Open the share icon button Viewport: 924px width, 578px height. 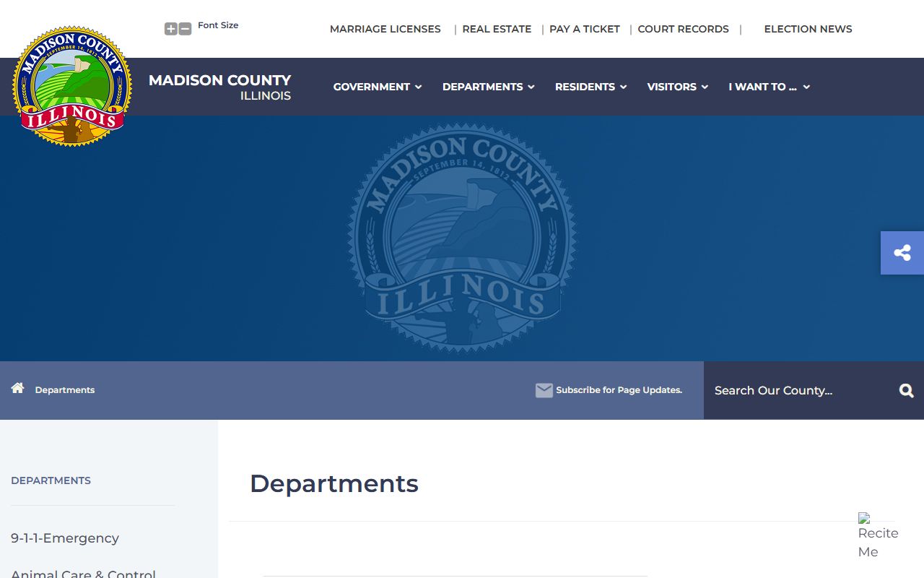(x=902, y=253)
